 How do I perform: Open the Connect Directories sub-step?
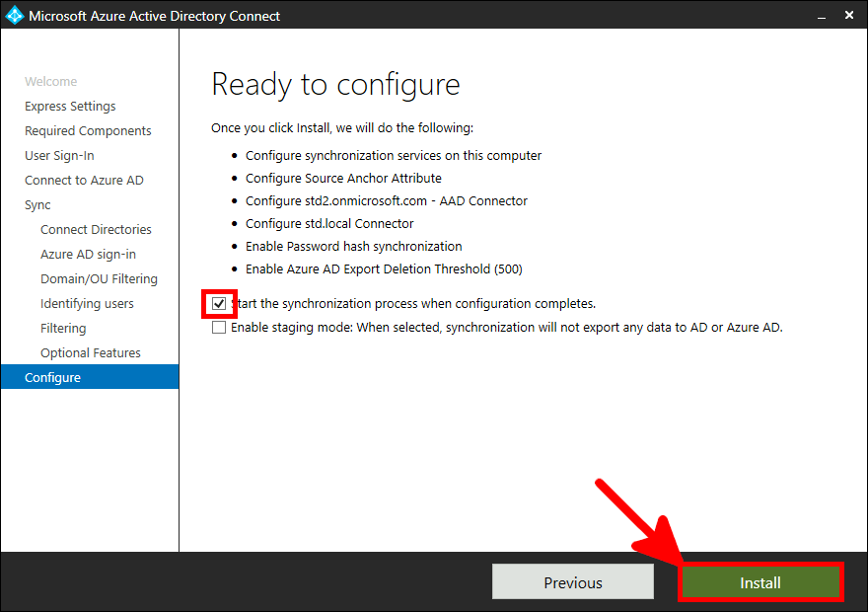click(x=96, y=229)
